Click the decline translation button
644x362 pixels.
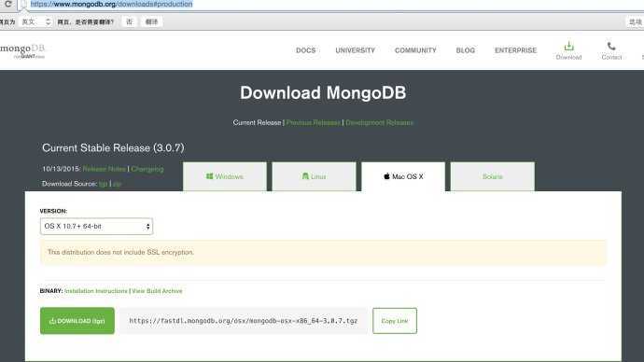pyautogui.click(x=130, y=21)
